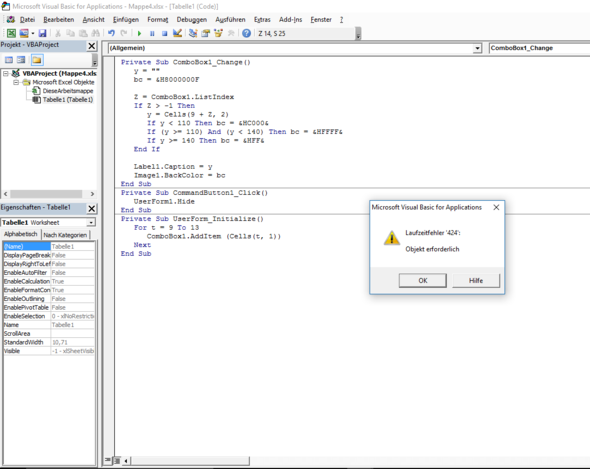
Task: Click the Break (pause) toolbar icon
Action: click(152, 33)
